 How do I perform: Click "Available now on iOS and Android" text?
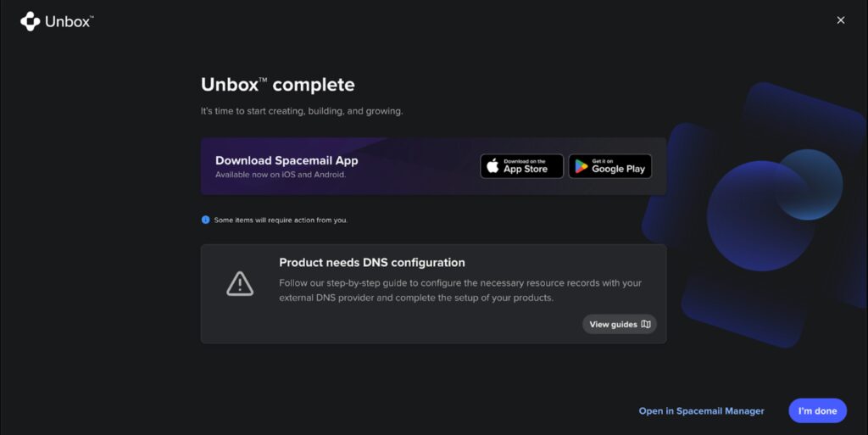point(281,175)
